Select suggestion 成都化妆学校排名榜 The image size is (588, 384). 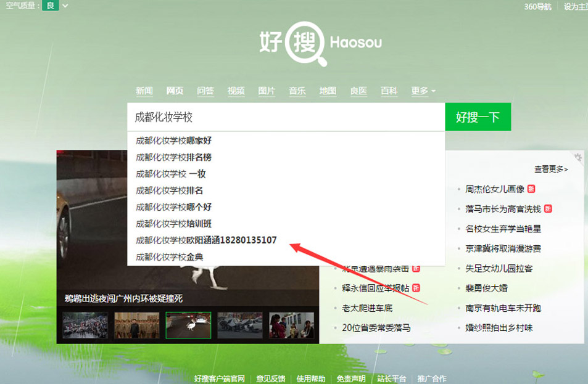tap(174, 157)
